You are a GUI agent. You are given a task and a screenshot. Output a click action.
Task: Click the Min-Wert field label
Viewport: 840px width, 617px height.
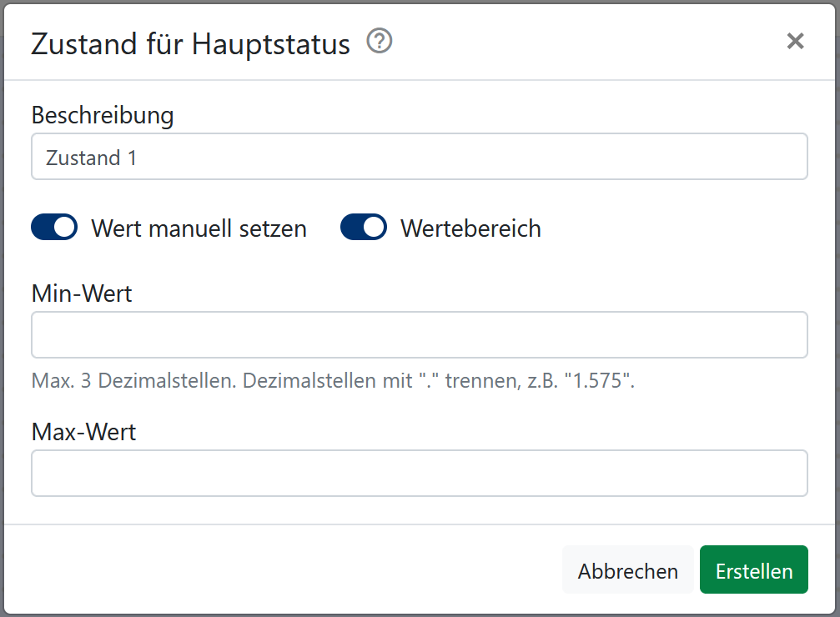pyautogui.click(x=82, y=293)
